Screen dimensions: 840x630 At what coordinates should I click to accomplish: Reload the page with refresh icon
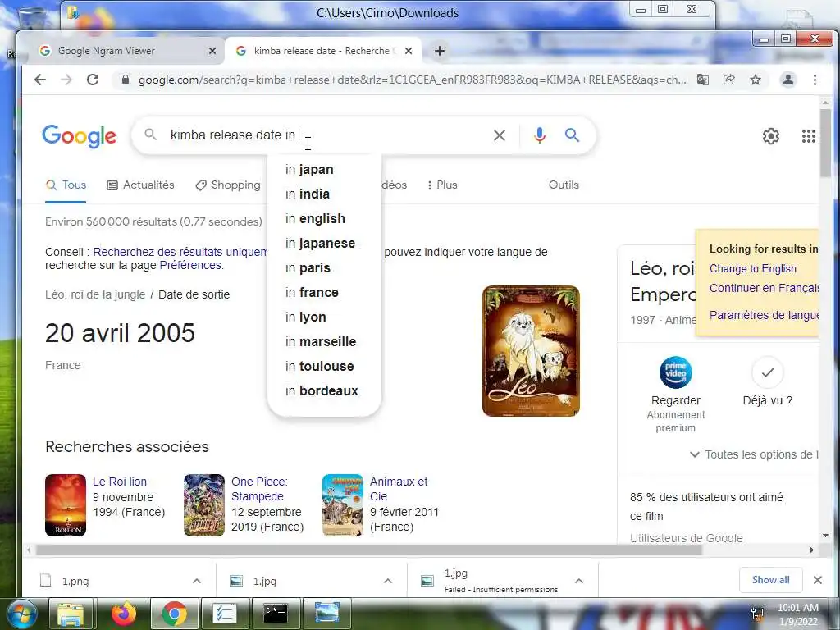(x=93, y=80)
